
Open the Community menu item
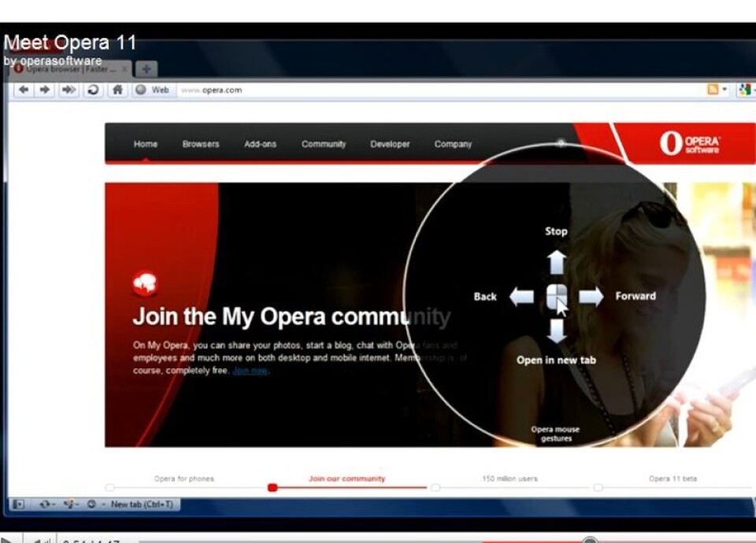click(x=324, y=144)
